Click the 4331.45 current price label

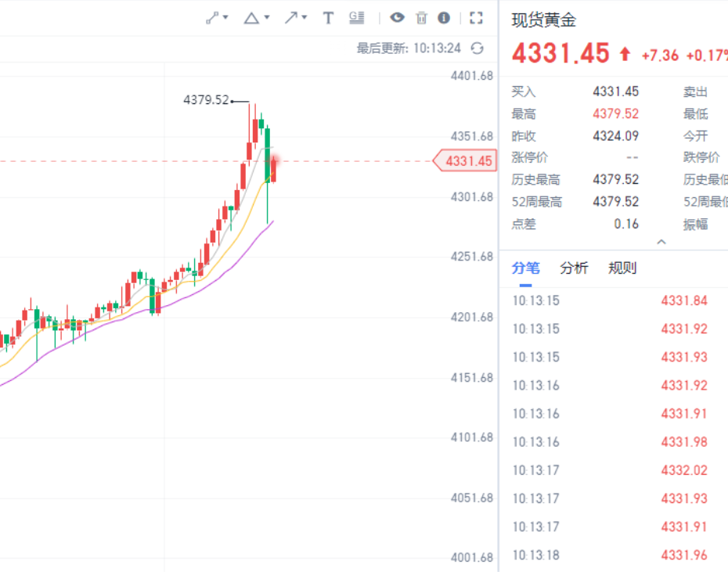point(468,161)
